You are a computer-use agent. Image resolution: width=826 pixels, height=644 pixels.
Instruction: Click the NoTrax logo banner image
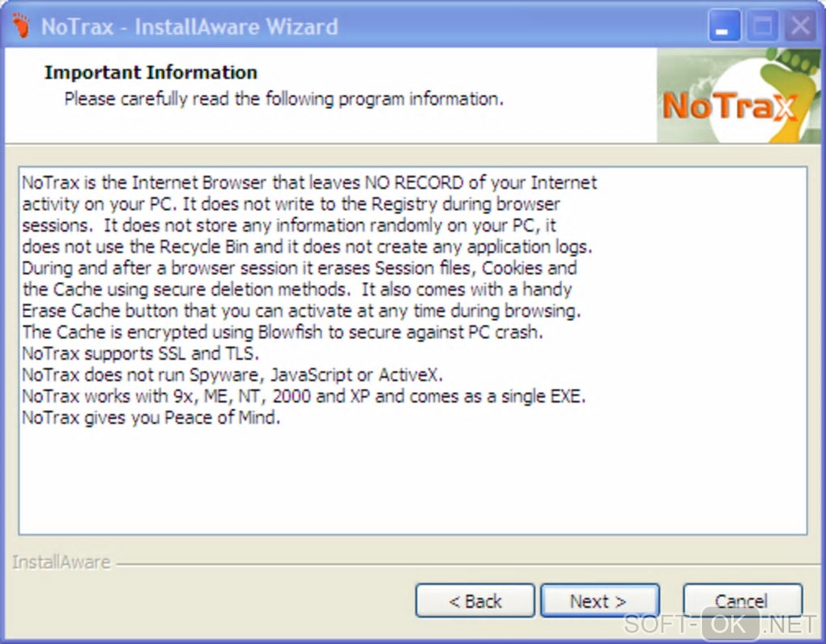[x=739, y=96]
